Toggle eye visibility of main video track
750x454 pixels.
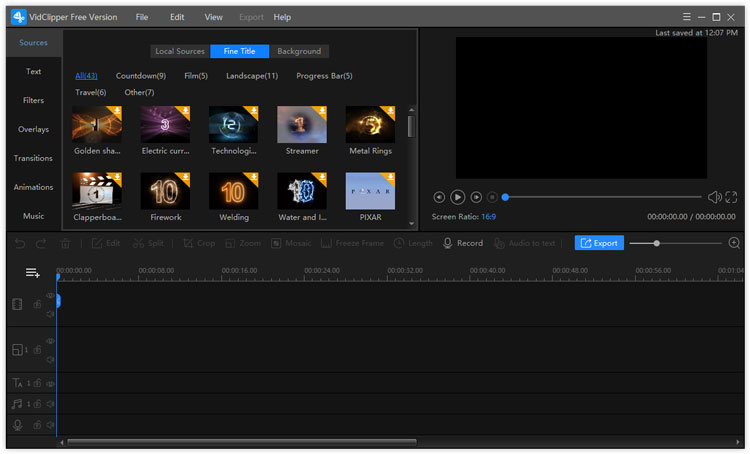50,296
